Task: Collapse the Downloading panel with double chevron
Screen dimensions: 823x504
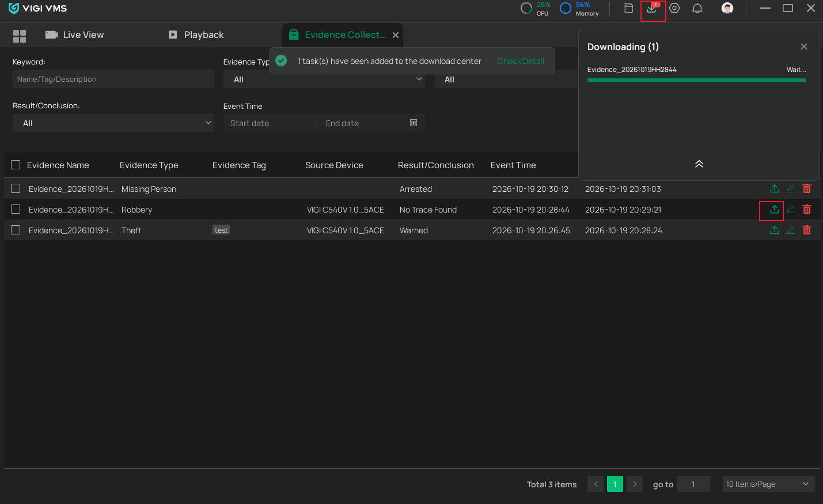Action: point(699,164)
